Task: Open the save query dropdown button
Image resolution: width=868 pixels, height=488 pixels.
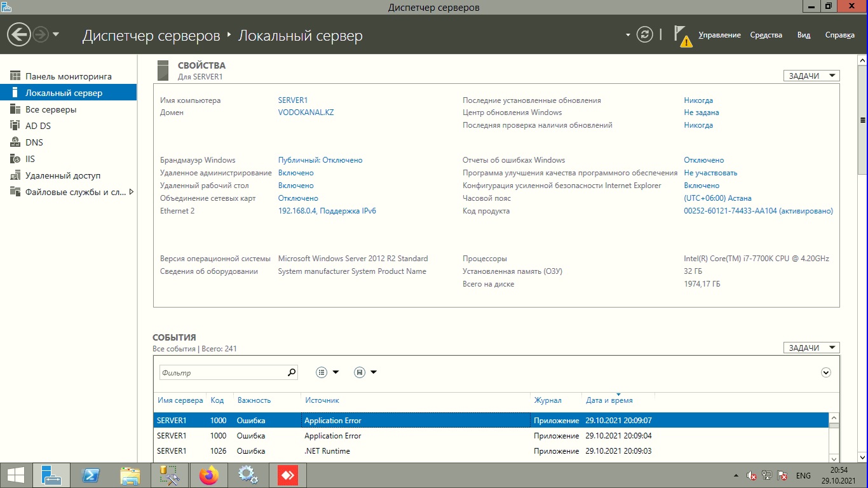Action: pos(365,372)
